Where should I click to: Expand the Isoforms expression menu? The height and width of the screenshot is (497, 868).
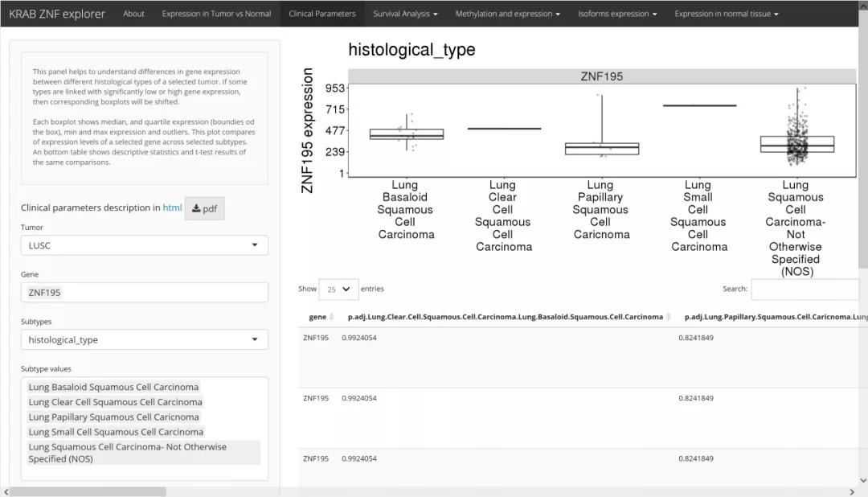616,14
